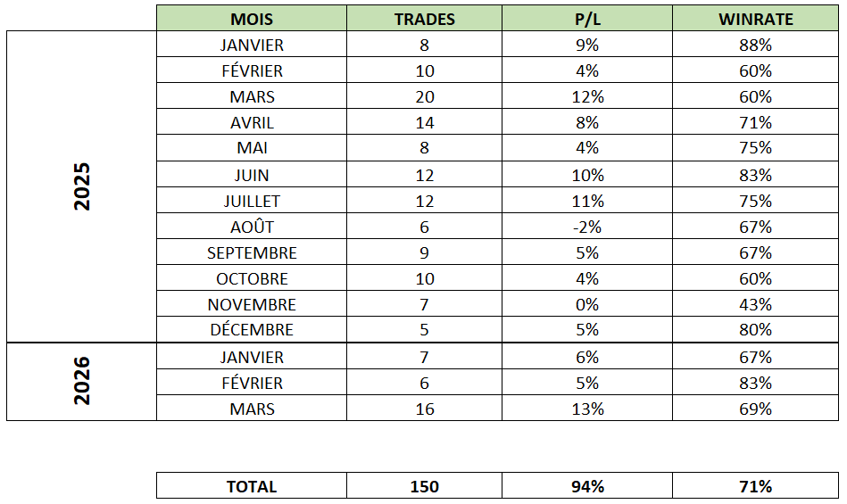847x504 pixels.
Task: Select the trades cell showing 20
Action: (x=424, y=97)
